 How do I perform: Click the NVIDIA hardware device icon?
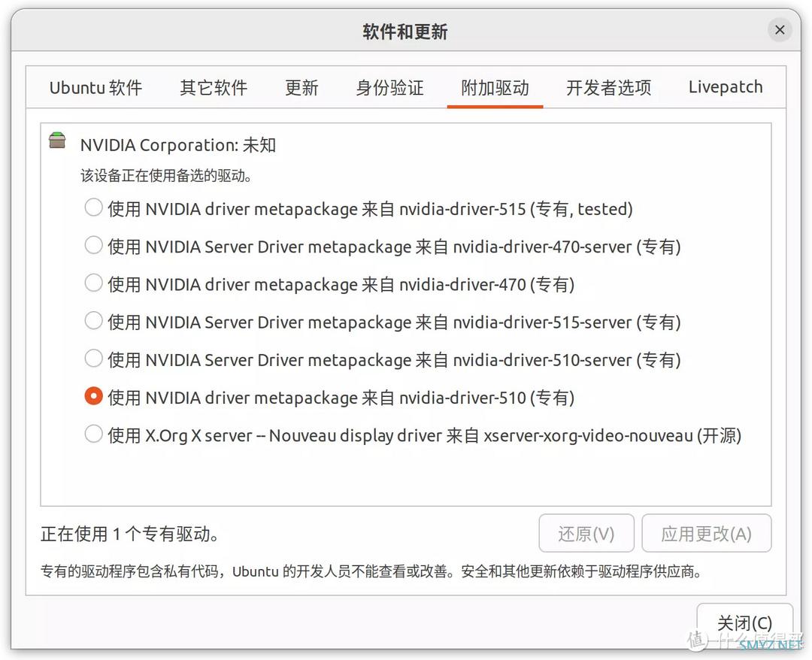57,141
